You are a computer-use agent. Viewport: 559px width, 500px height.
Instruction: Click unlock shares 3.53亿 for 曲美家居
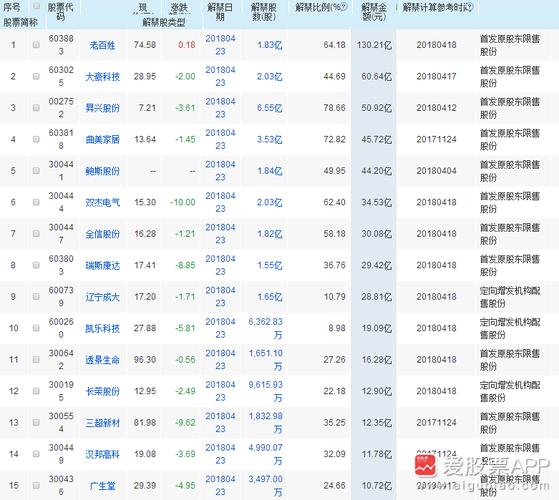pos(270,139)
